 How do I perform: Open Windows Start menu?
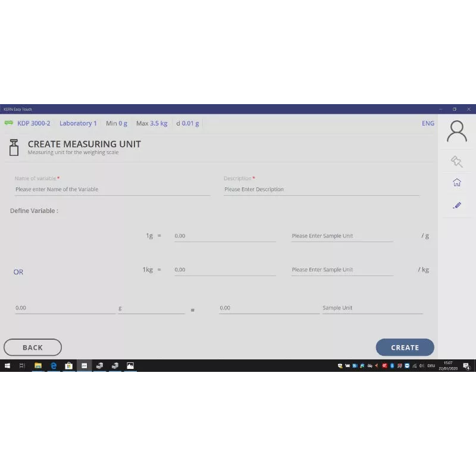(8, 365)
